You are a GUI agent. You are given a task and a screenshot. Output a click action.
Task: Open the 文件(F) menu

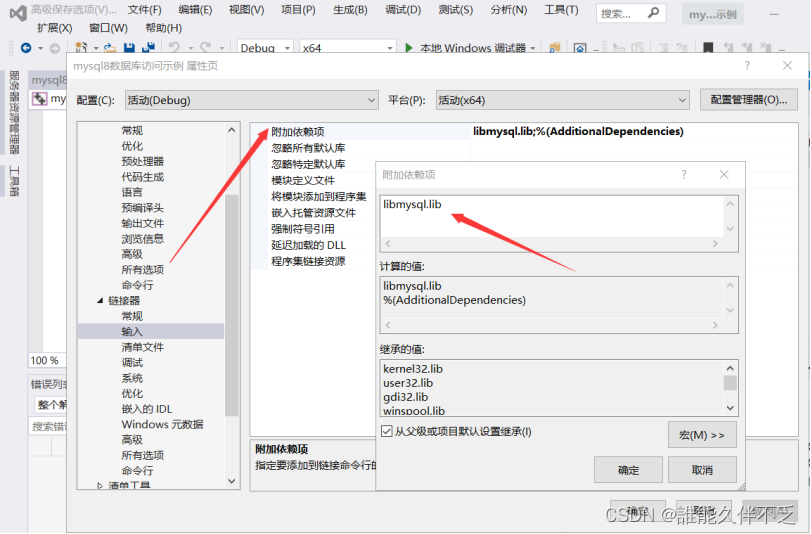pos(144,10)
